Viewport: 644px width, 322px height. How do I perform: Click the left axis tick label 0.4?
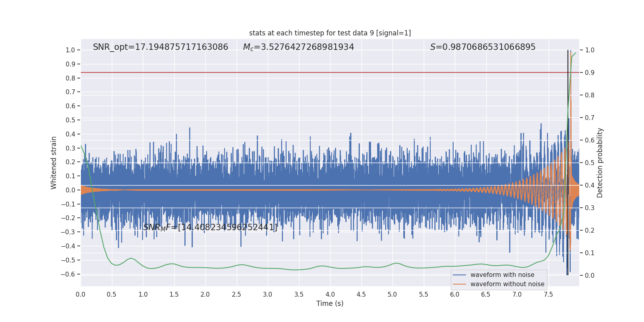pyautogui.click(x=70, y=134)
